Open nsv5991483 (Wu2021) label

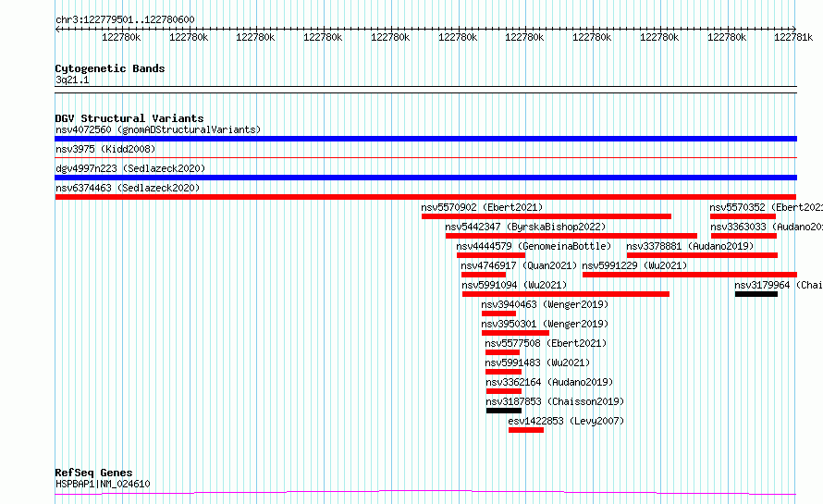537,363
